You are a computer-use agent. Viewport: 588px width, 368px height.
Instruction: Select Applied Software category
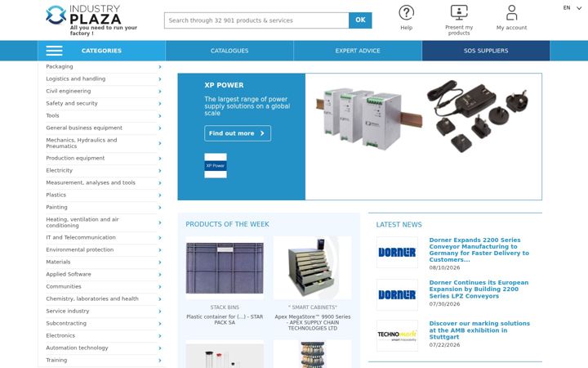tap(69, 274)
